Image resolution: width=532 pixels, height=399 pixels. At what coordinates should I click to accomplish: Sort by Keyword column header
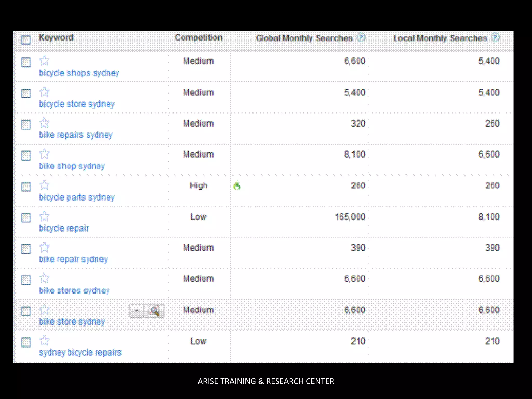coord(56,37)
